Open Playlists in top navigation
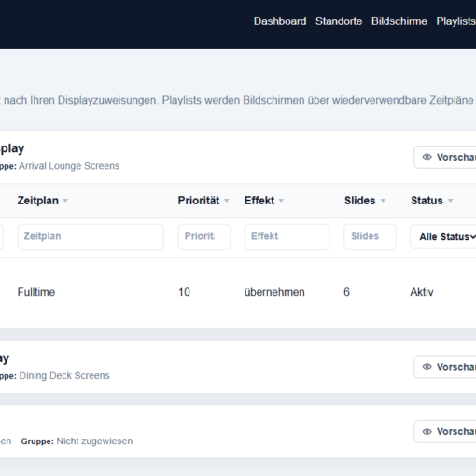This screenshot has width=476, height=476. (x=455, y=21)
